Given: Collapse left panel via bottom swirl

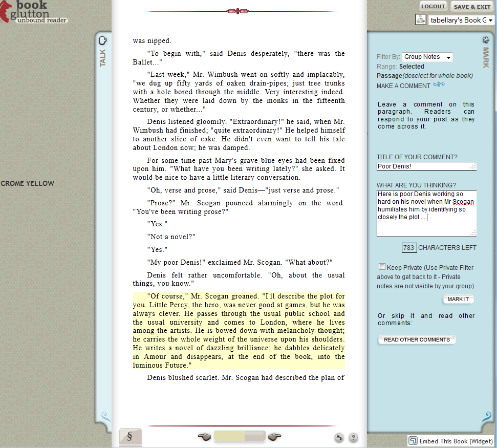Looking at the screenshot, I should tap(105, 416).
